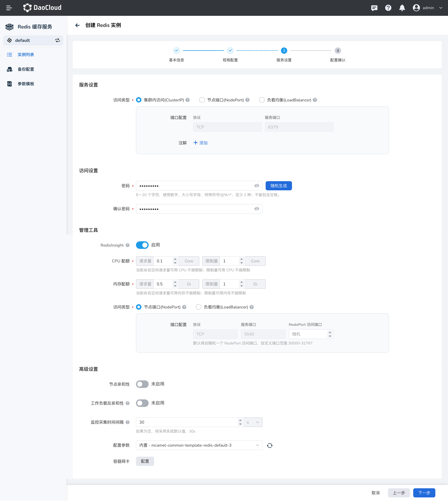Screen dimensions: 448x501
Task: Enable the 节点亲和性 toggle
Action: click(x=142, y=384)
